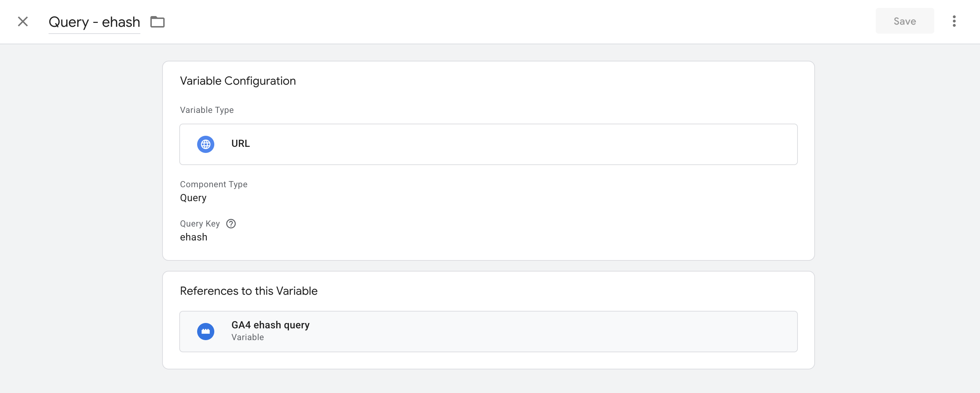Click the variable icon beside GA4 ehash query
Screen dimensions: 980x393
pyautogui.click(x=205, y=331)
